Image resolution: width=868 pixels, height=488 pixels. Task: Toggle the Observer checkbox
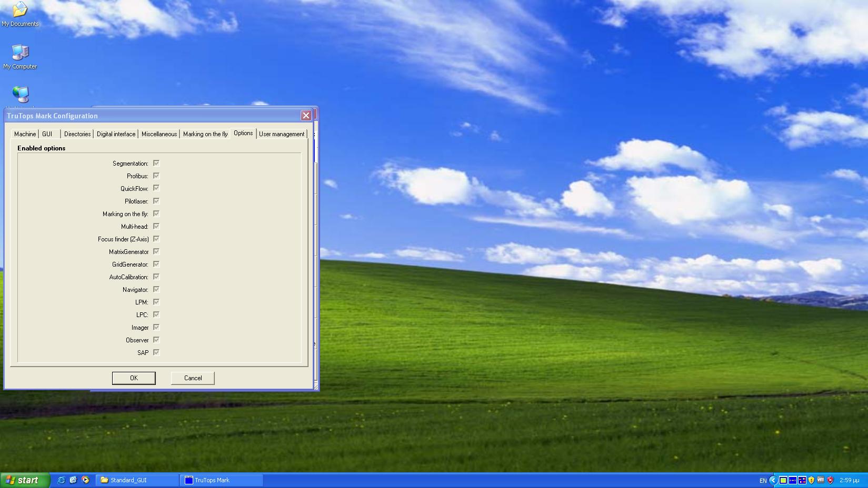[x=156, y=340]
